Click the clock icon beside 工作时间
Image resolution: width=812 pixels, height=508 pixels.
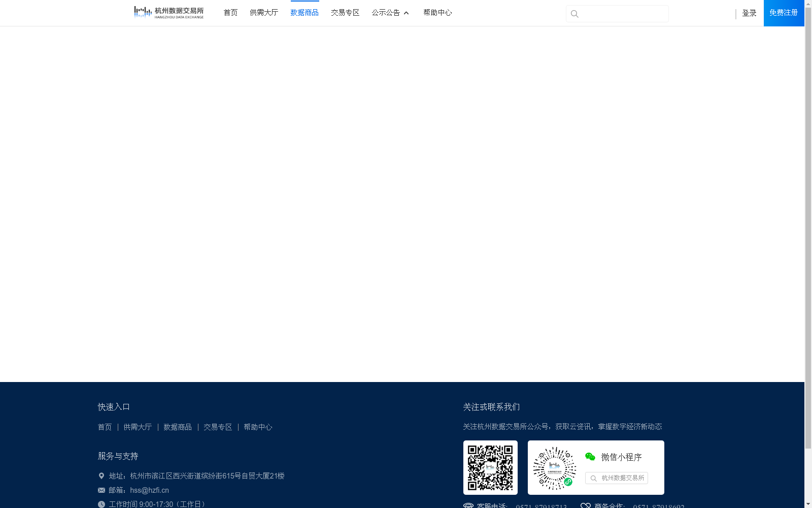tap(101, 504)
